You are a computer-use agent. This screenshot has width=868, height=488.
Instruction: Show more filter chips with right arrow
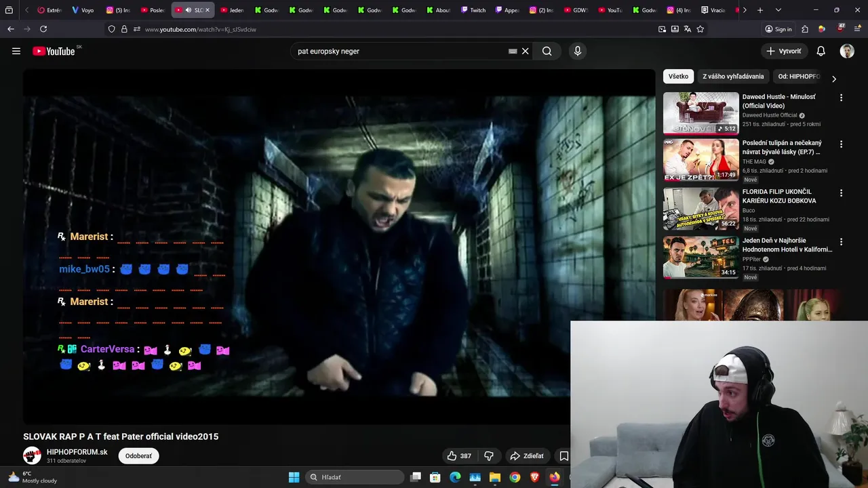click(x=833, y=79)
